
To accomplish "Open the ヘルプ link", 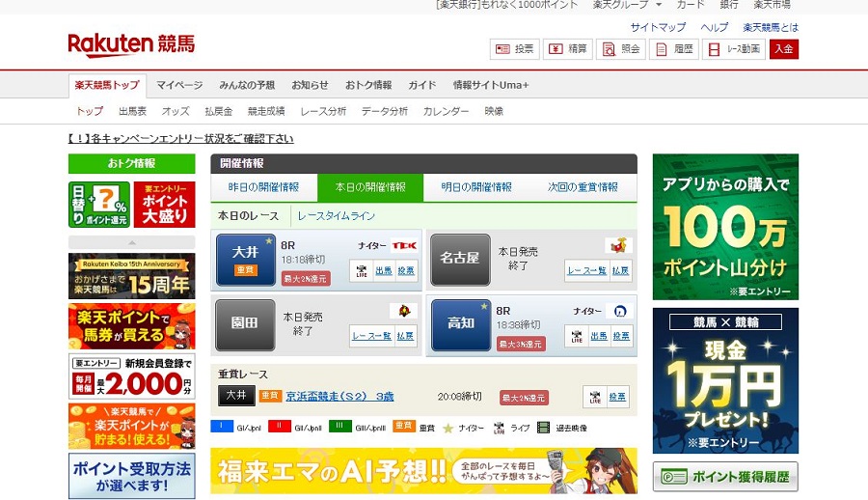I will pos(714,27).
